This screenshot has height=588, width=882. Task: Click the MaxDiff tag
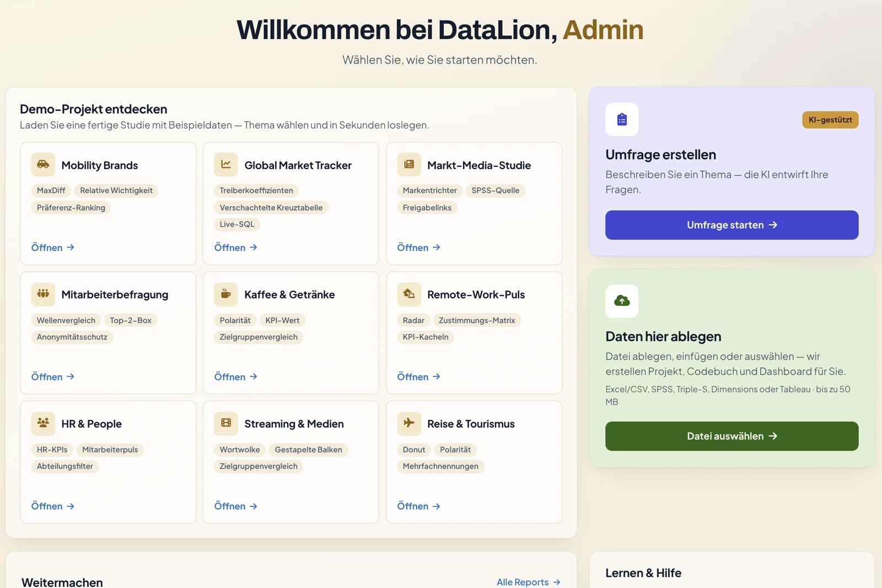pos(51,191)
